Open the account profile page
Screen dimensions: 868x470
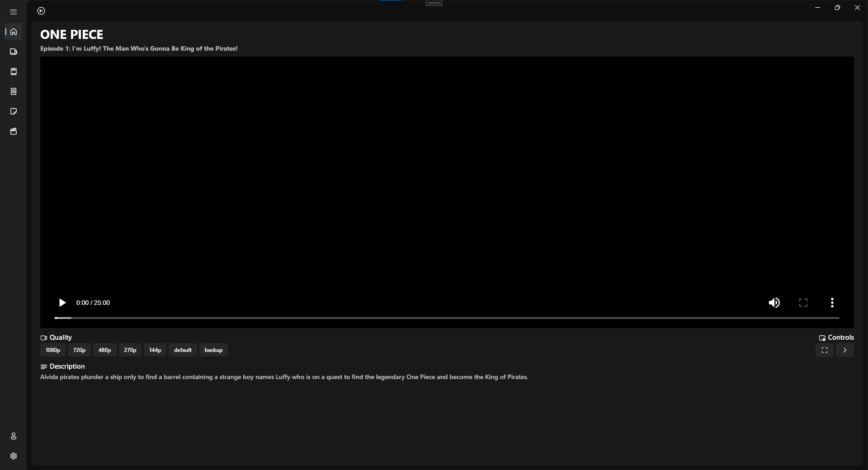(14, 436)
